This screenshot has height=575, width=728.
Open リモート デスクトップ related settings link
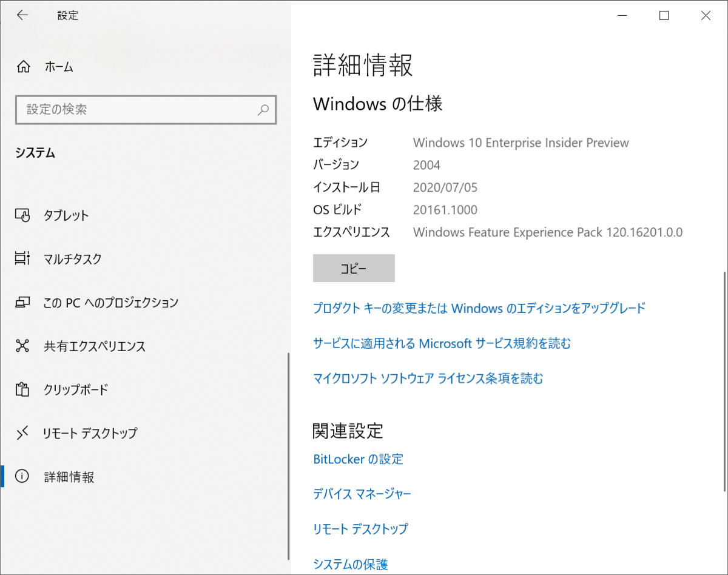coord(360,529)
